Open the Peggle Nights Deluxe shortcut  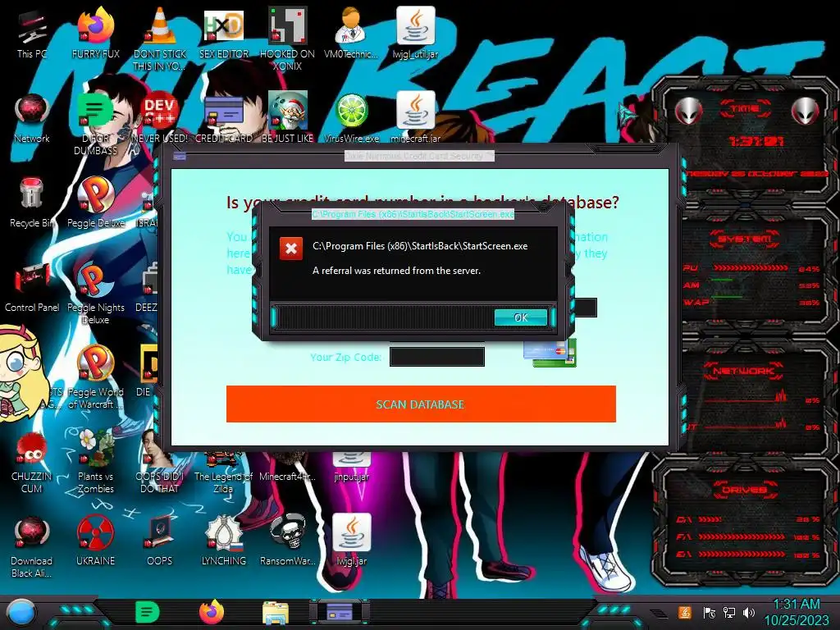(95, 294)
